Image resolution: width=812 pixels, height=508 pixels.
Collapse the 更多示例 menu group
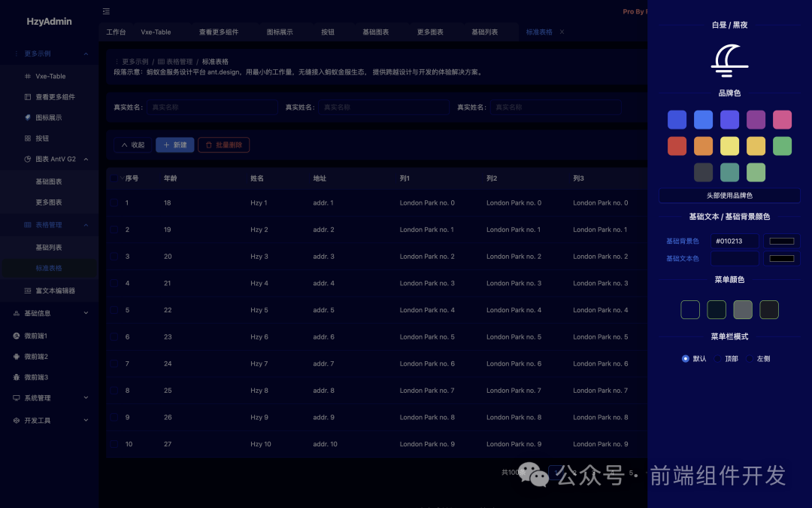pos(86,54)
